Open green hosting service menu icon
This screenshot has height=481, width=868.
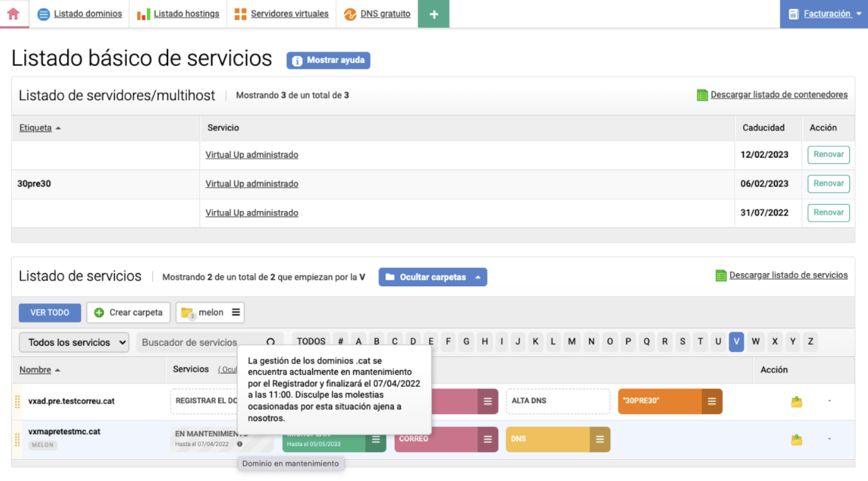coord(375,439)
